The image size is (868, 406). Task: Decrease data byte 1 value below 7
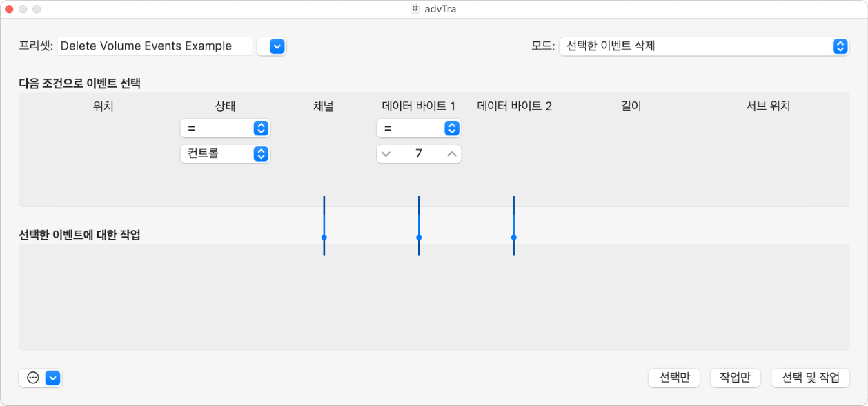pyautogui.click(x=386, y=154)
